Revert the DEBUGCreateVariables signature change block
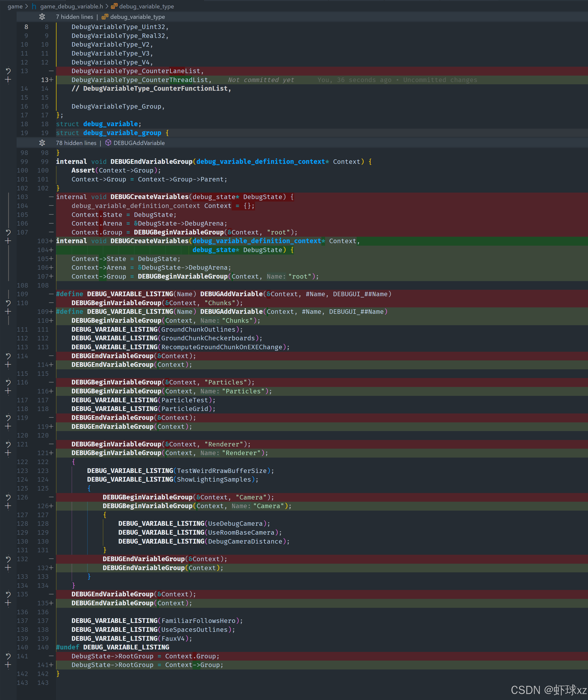 click(x=8, y=232)
